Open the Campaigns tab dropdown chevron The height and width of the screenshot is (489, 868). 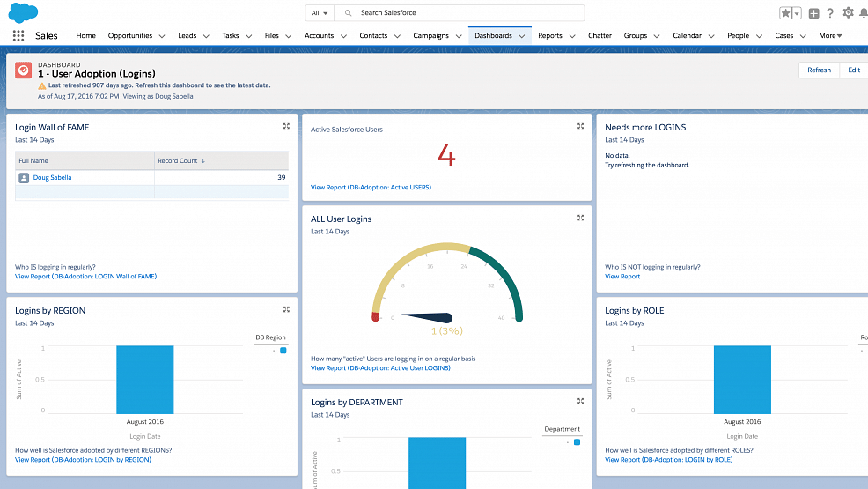pyautogui.click(x=459, y=36)
